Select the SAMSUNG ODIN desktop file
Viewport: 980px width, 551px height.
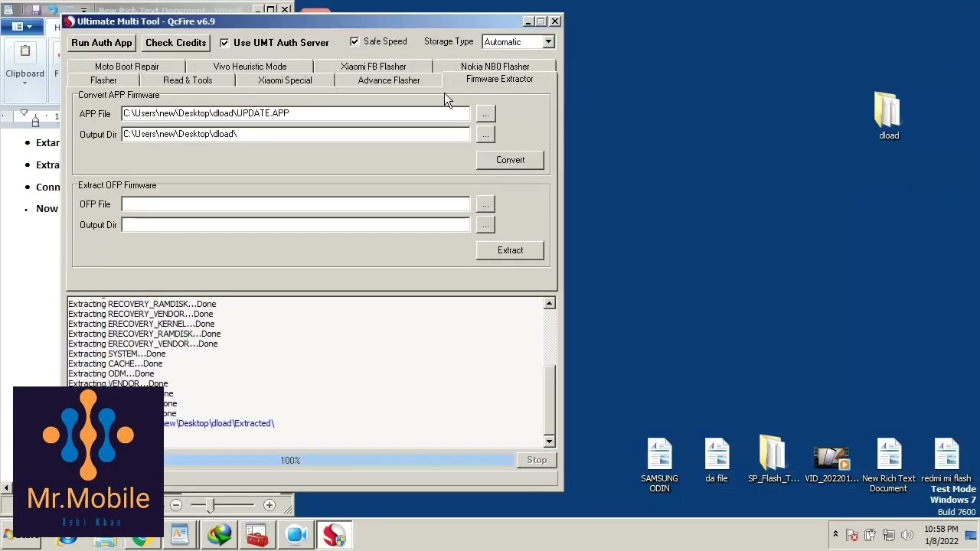659,465
